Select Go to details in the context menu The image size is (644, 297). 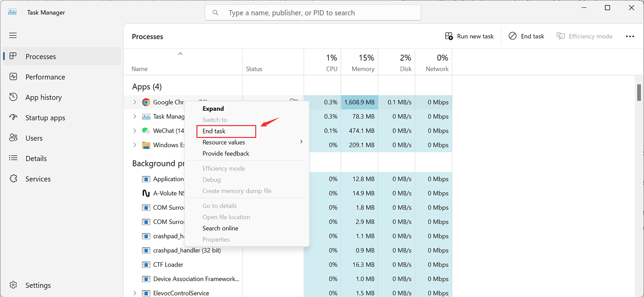tap(247, 206)
